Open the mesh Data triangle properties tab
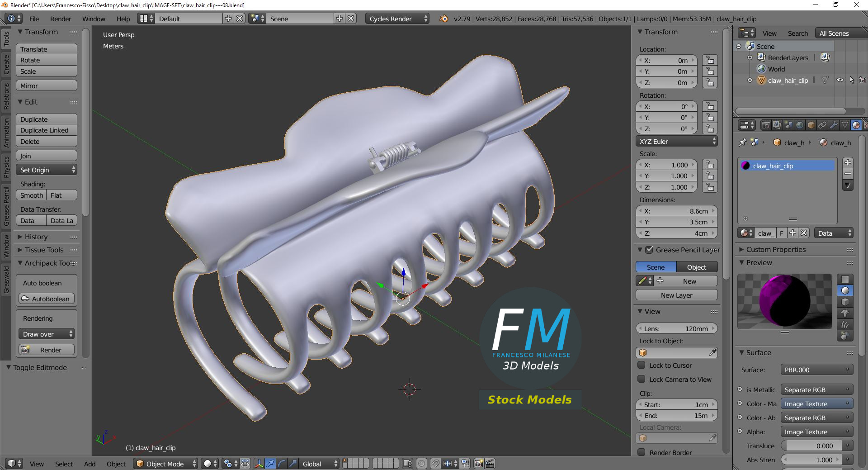 click(844, 125)
